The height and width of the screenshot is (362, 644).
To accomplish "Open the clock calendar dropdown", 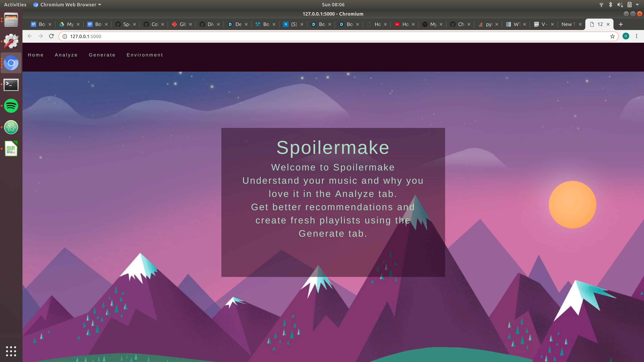I will pos(333,5).
